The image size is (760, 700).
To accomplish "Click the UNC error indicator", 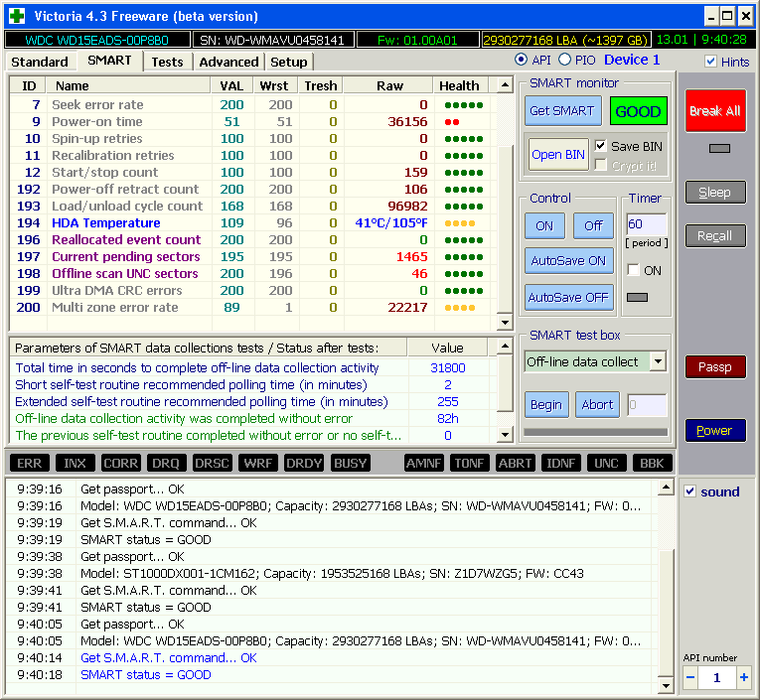I will pos(606,463).
